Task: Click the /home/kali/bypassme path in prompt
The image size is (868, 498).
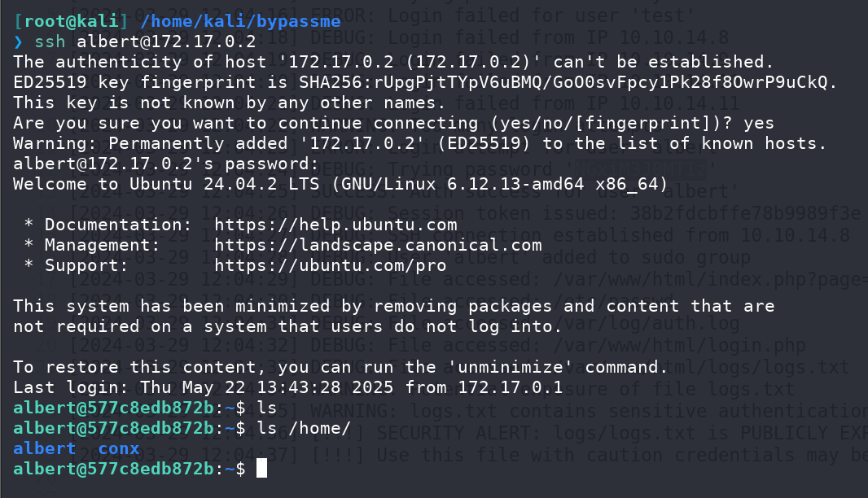Action: (x=240, y=22)
